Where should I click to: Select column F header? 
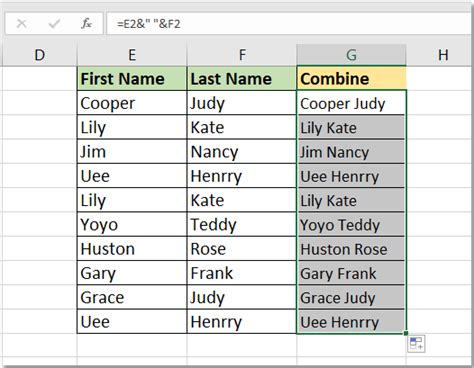click(x=242, y=55)
